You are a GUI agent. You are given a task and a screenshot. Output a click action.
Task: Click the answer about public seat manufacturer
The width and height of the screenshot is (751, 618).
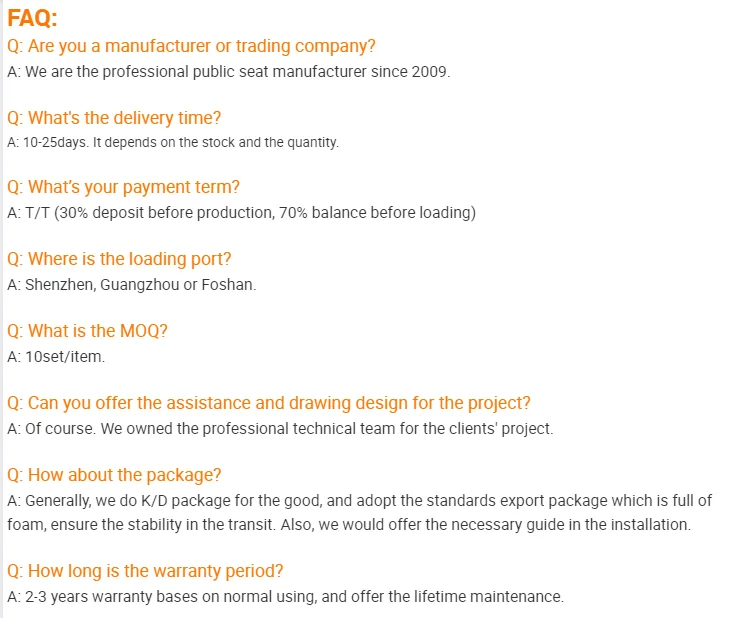(x=228, y=72)
